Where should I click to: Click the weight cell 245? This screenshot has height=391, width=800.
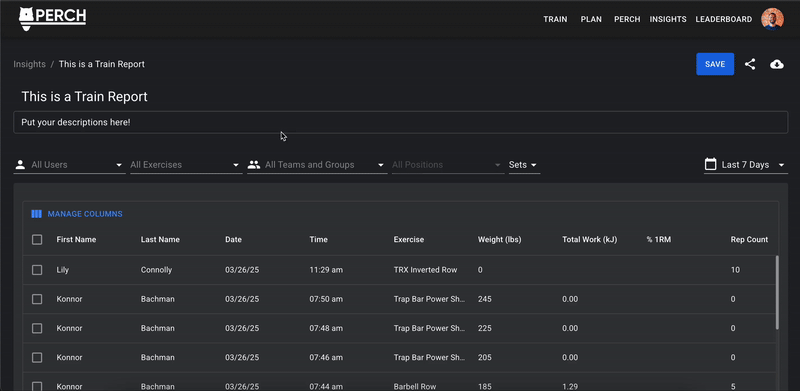click(485, 299)
